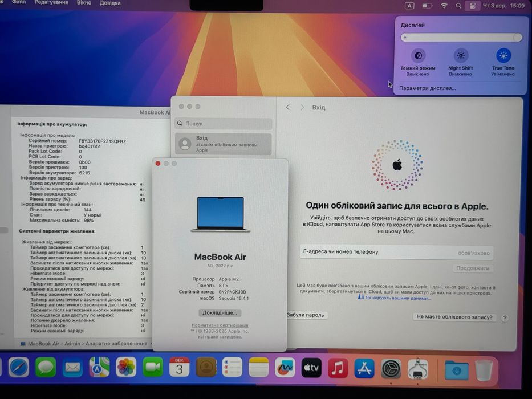Viewport: 532px width, 399px height.
Task: Launch Photos app in Dock
Action: point(126,368)
